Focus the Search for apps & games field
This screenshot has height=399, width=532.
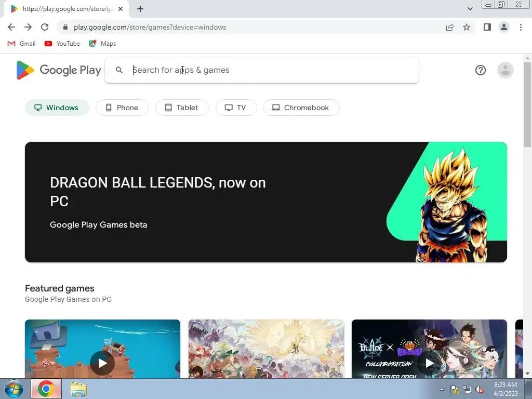coord(262,70)
